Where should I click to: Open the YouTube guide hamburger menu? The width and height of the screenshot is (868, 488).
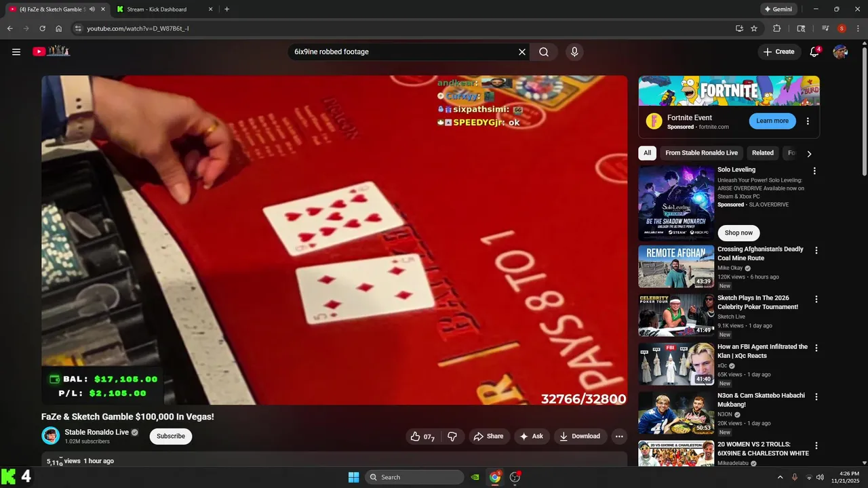[16, 52]
